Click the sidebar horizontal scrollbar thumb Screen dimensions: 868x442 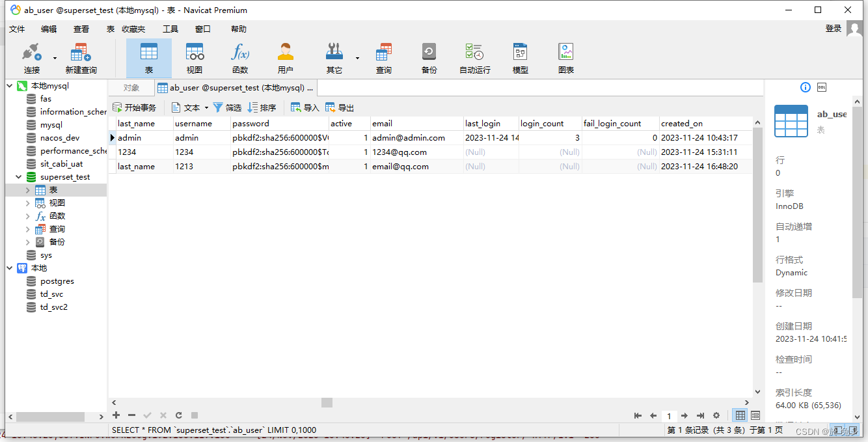[x=51, y=417]
